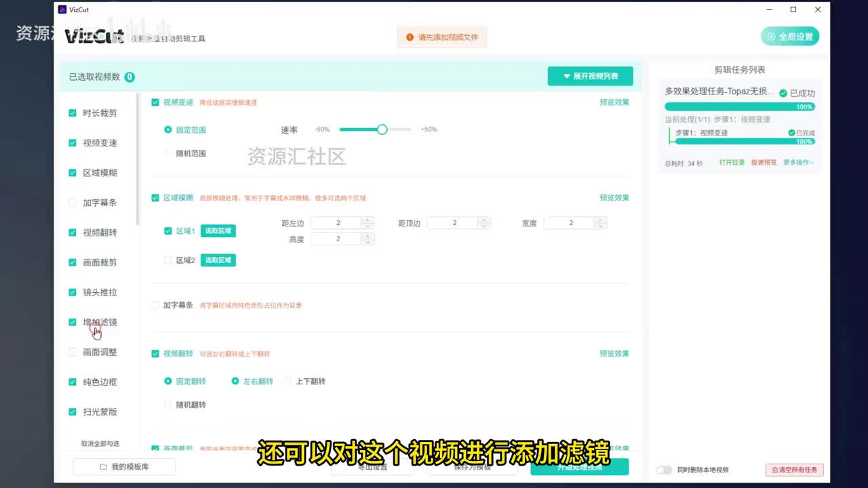This screenshot has width=868, height=488.
Task: Open the 全局设置 global settings
Action: tap(790, 37)
